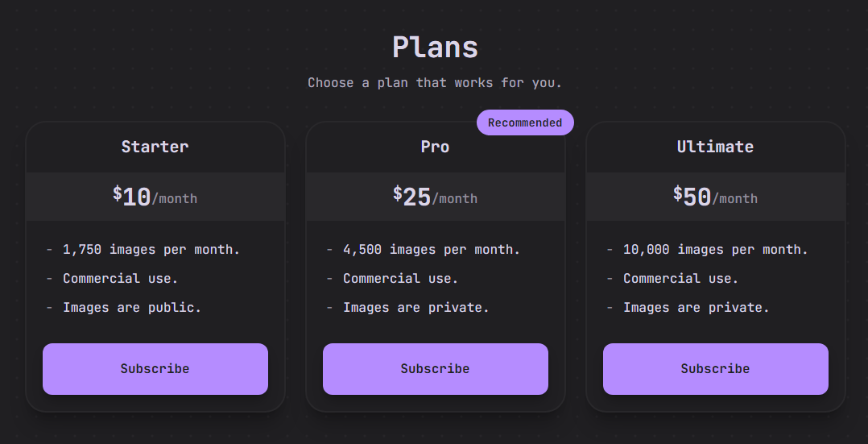This screenshot has width=868, height=444.
Task: Click "Commercial use" in Starter plan
Action: (121, 279)
